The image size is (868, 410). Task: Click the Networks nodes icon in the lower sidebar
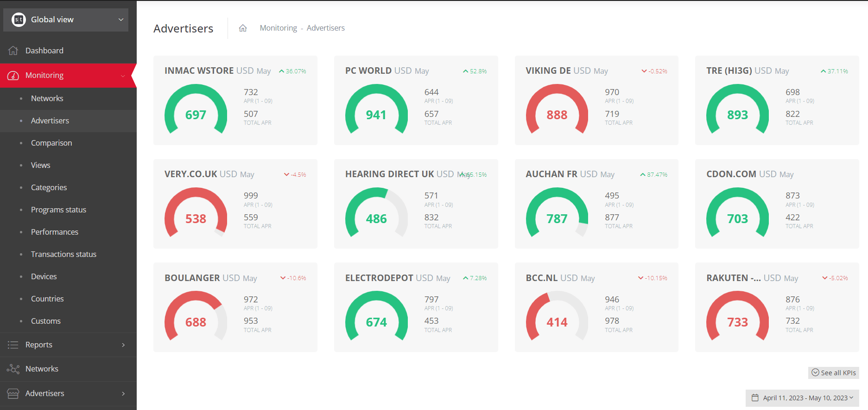(13, 369)
